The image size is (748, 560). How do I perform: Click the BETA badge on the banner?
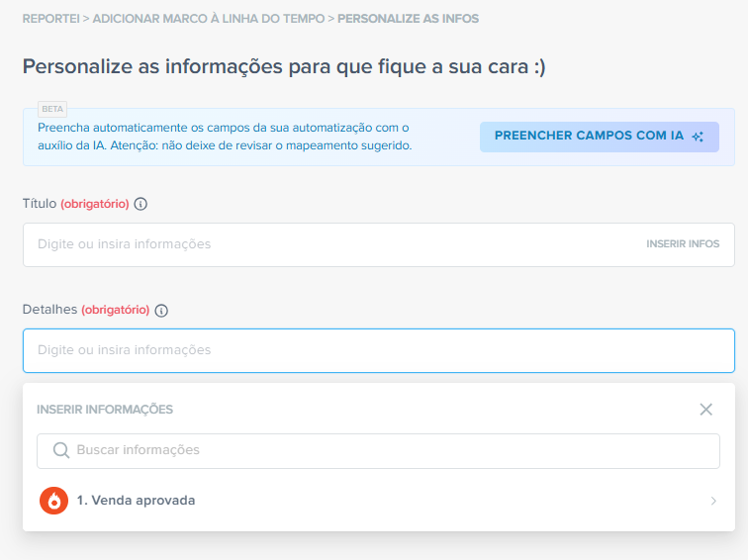coord(51,109)
